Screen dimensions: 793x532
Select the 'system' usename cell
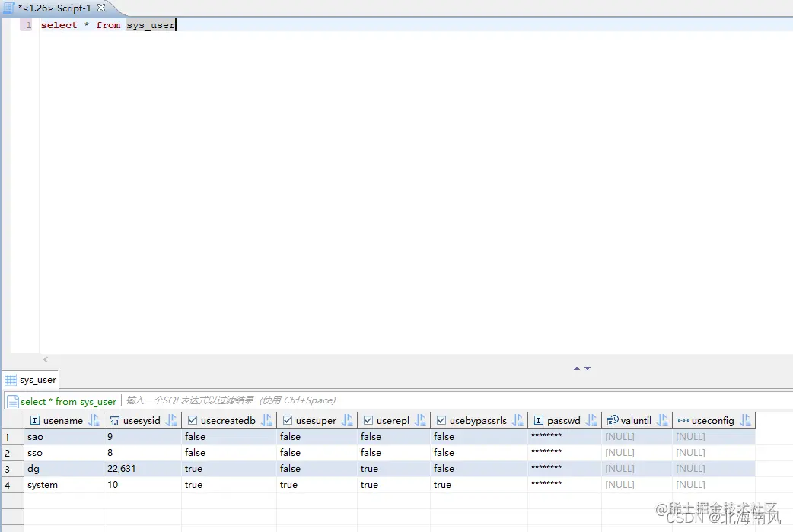[x=64, y=485]
